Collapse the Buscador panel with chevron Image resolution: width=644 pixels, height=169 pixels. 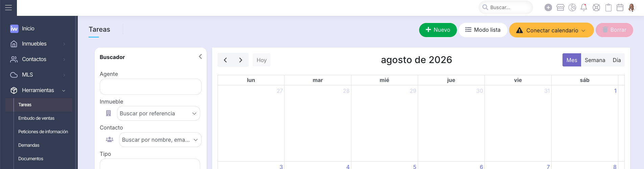(x=200, y=57)
